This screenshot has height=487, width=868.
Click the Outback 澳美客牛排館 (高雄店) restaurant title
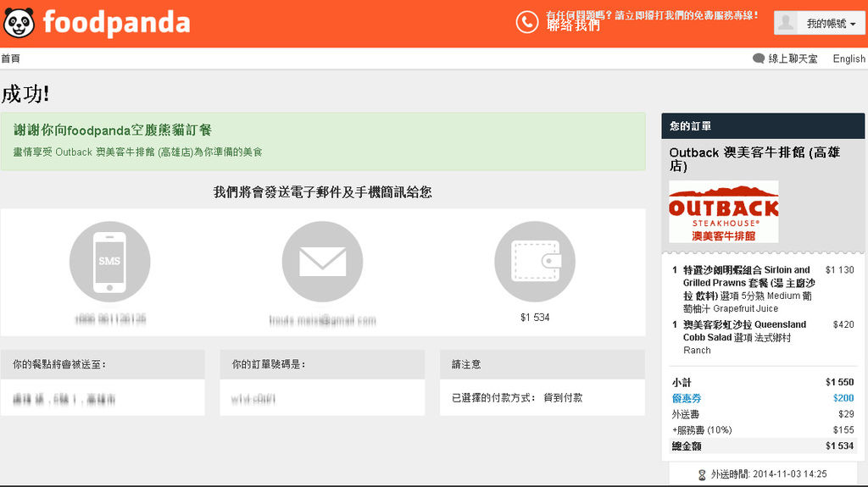tap(754, 159)
